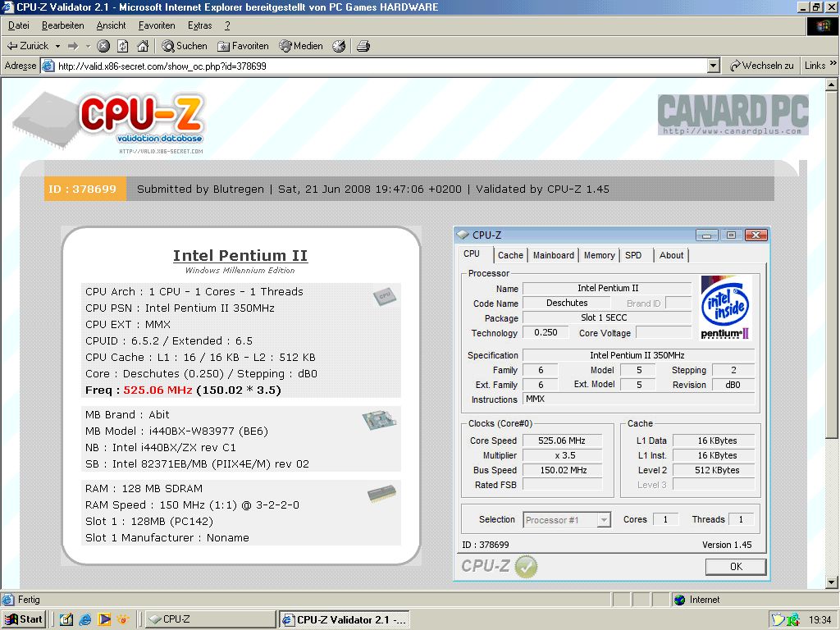
Task: Open the Windows Start button
Action: 24,619
